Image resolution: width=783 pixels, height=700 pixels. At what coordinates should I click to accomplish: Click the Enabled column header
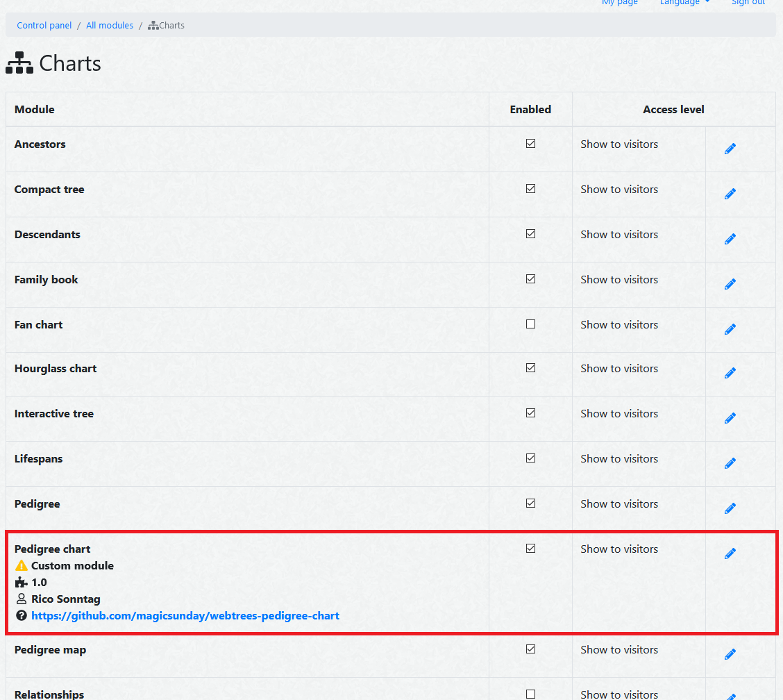click(x=530, y=110)
